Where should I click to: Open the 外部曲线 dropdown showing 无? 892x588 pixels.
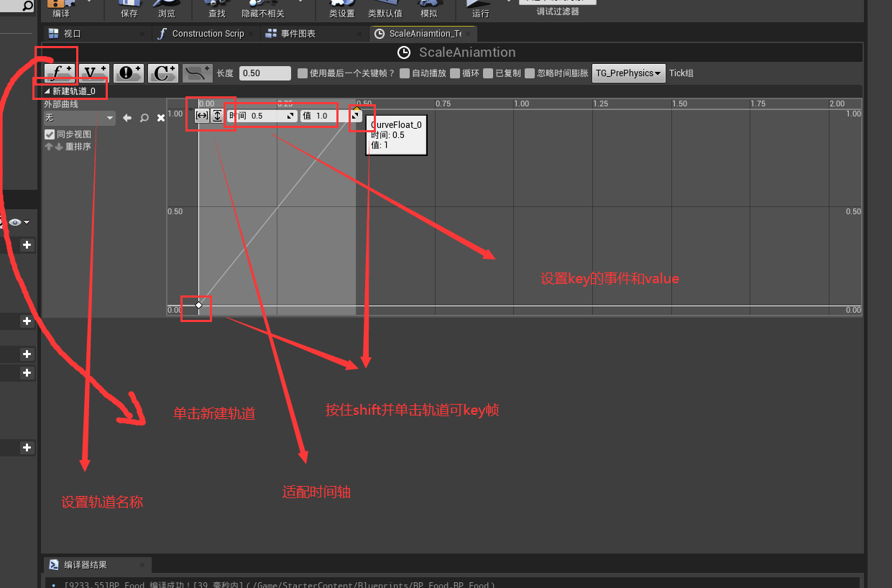(79, 118)
